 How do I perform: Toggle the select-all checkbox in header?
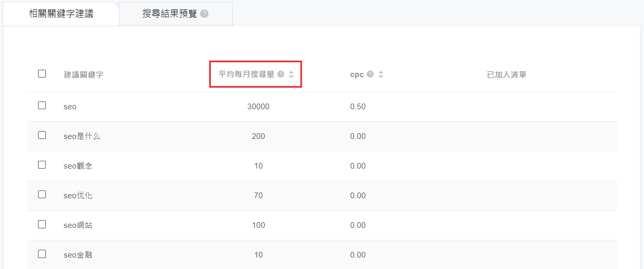pos(42,74)
